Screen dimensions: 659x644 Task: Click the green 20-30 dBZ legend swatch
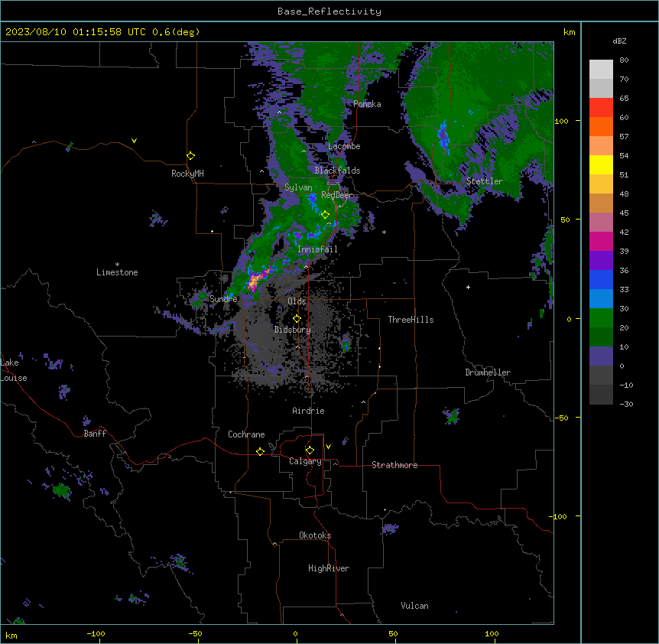pos(601,318)
